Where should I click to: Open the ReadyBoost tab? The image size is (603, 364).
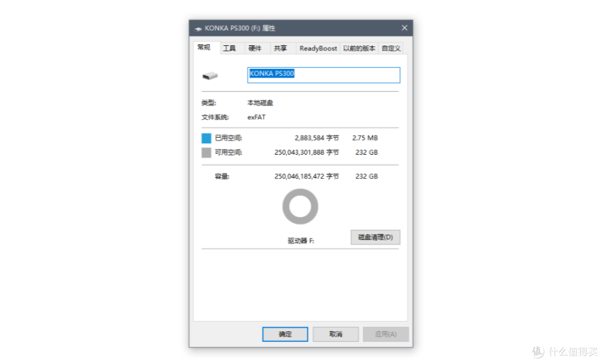point(318,49)
